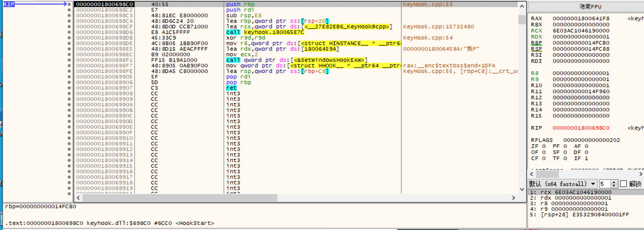Select argument row '1: rcx'
Image resolution: width=644 pixels, height=230 pixels.
586,192
